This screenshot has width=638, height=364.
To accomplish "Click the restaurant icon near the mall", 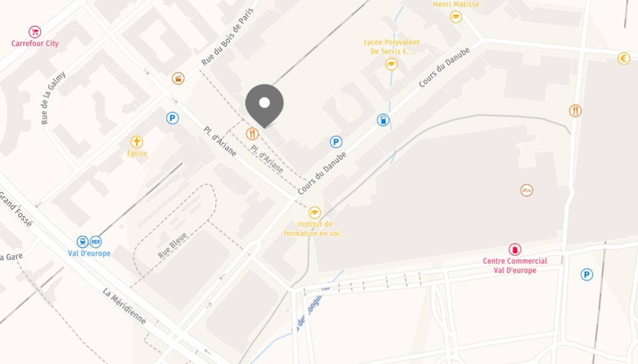I will 575,111.
